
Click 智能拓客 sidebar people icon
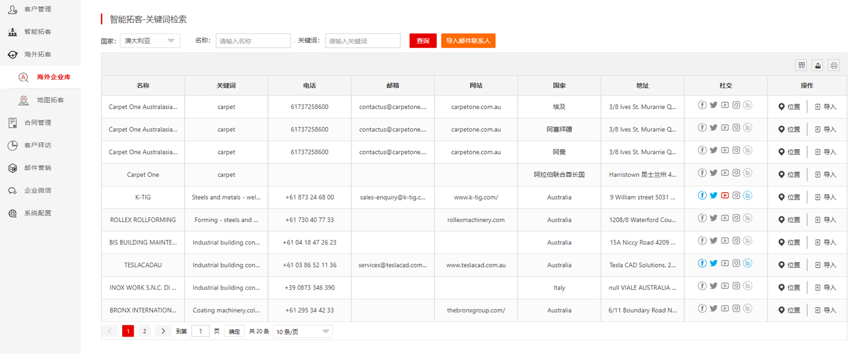13,32
